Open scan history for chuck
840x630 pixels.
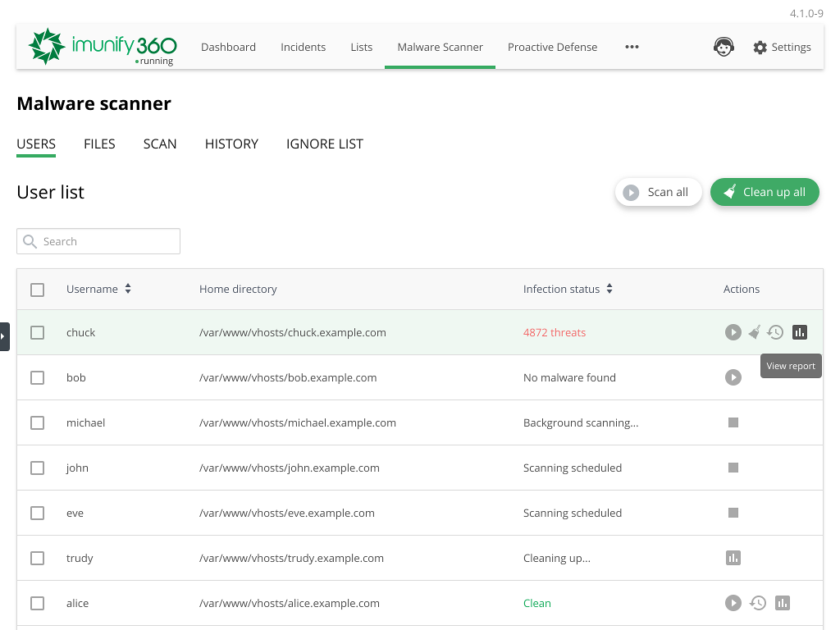(775, 332)
